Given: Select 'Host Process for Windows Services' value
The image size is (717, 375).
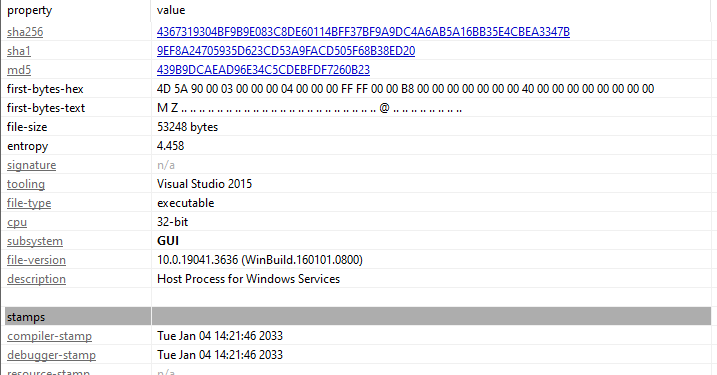Looking at the screenshot, I should coord(248,279).
